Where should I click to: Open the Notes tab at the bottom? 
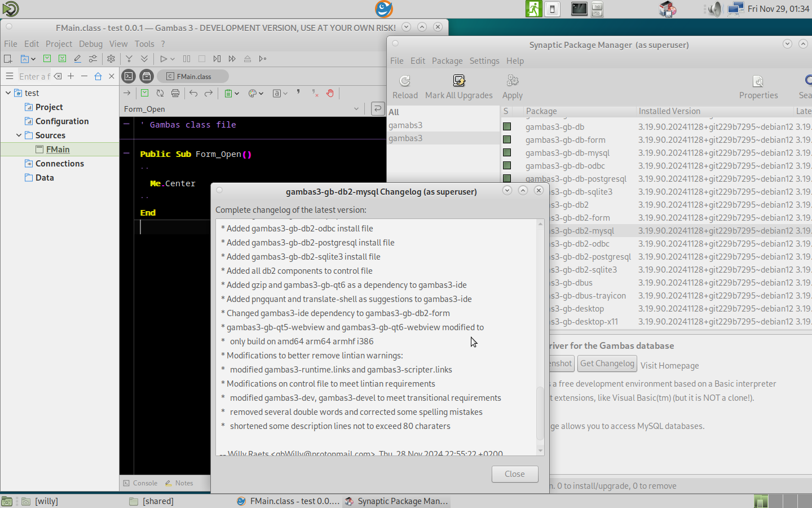pyautogui.click(x=179, y=483)
